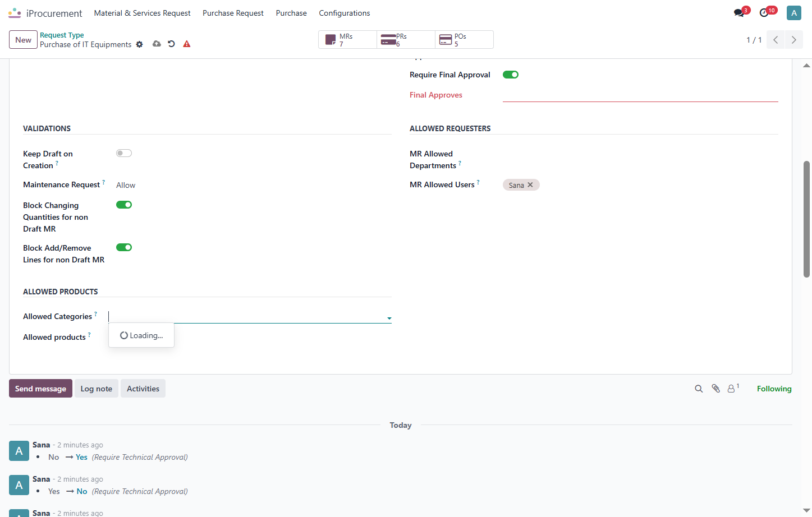812x517 pixels.
Task: Open the PRs stat button
Action: point(406,40)
